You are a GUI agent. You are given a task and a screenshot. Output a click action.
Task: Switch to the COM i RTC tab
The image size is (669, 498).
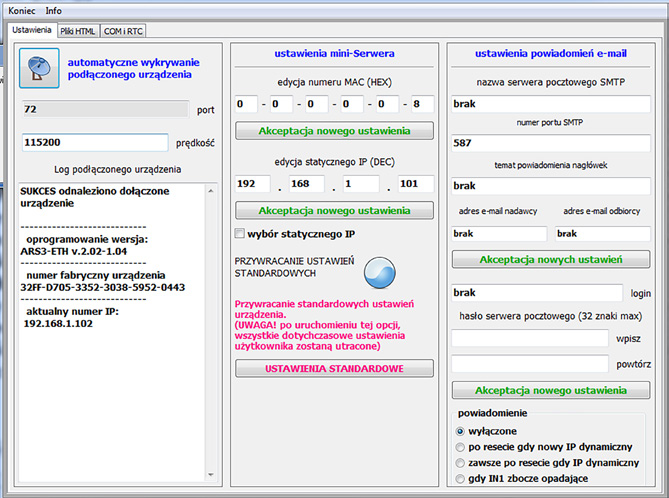(x=123, y=31)
